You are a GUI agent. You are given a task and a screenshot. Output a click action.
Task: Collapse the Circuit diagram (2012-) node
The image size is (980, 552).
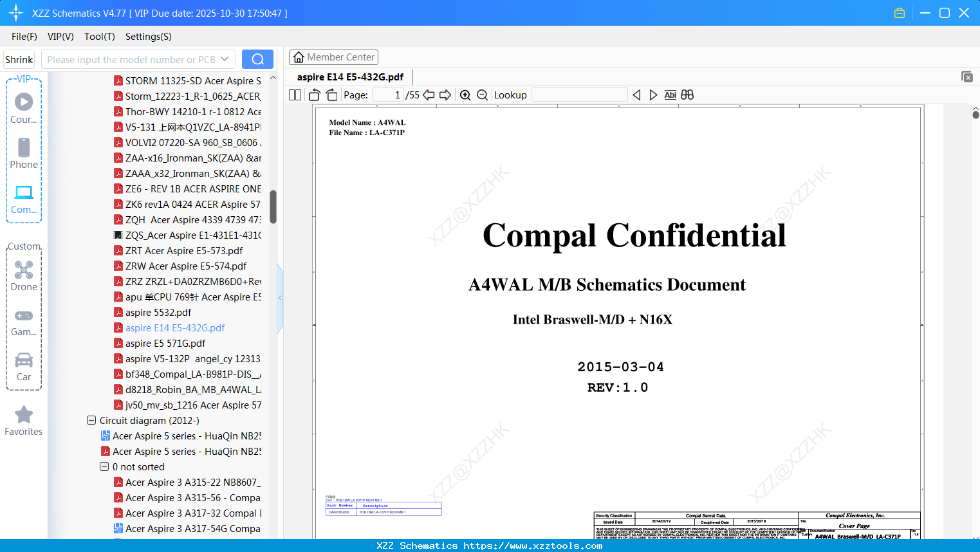pyautogui.click(x=91, y=421)
